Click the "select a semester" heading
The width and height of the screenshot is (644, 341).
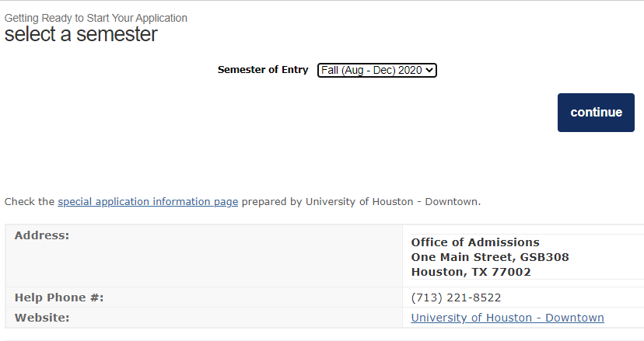click(81, 34)
